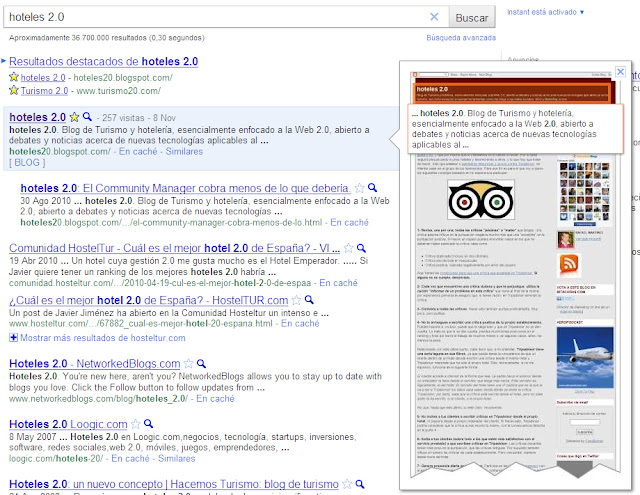640x495 pixels.
Task: Click the airplane image in preview sidebar
Action: pos(585,357)
